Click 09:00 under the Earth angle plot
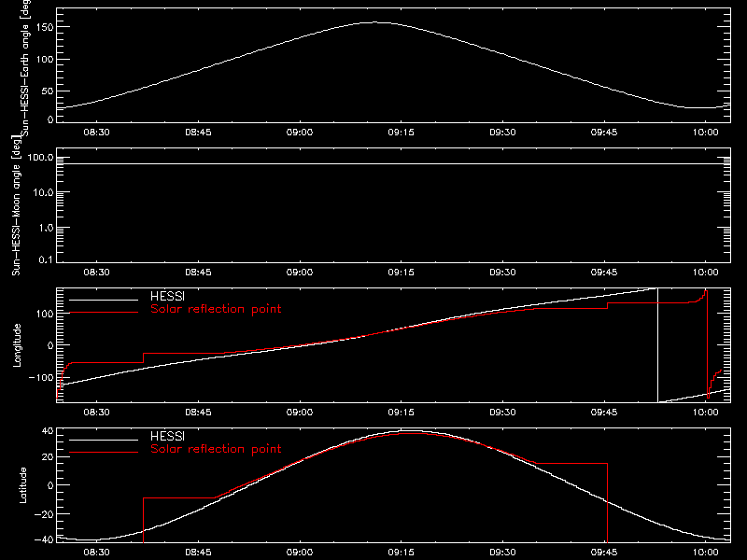747x560 pixels. point(300,132)
